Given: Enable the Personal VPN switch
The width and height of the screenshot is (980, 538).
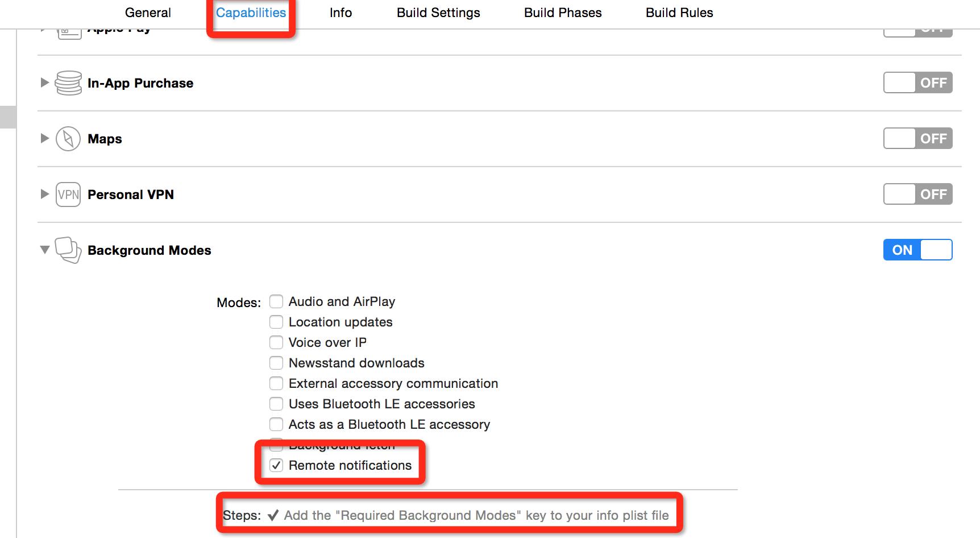Looking at the screenshot, I should coord(917,194).
